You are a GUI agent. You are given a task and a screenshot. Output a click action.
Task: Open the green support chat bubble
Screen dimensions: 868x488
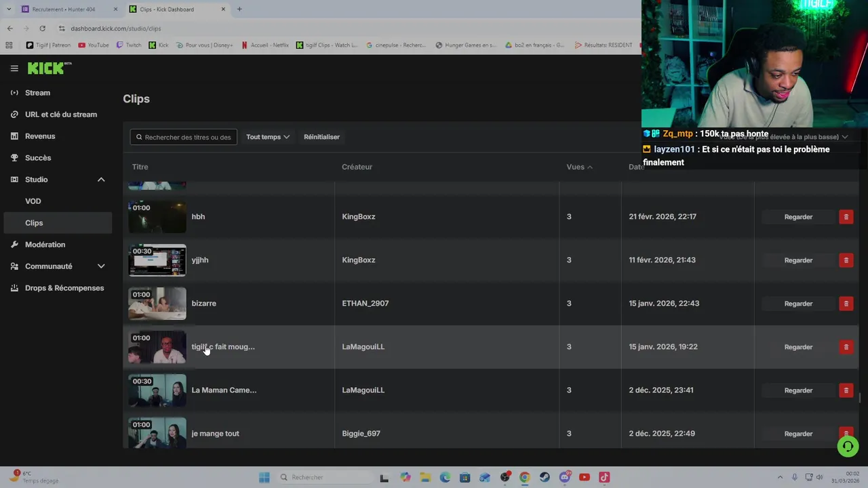pos(848,446)
